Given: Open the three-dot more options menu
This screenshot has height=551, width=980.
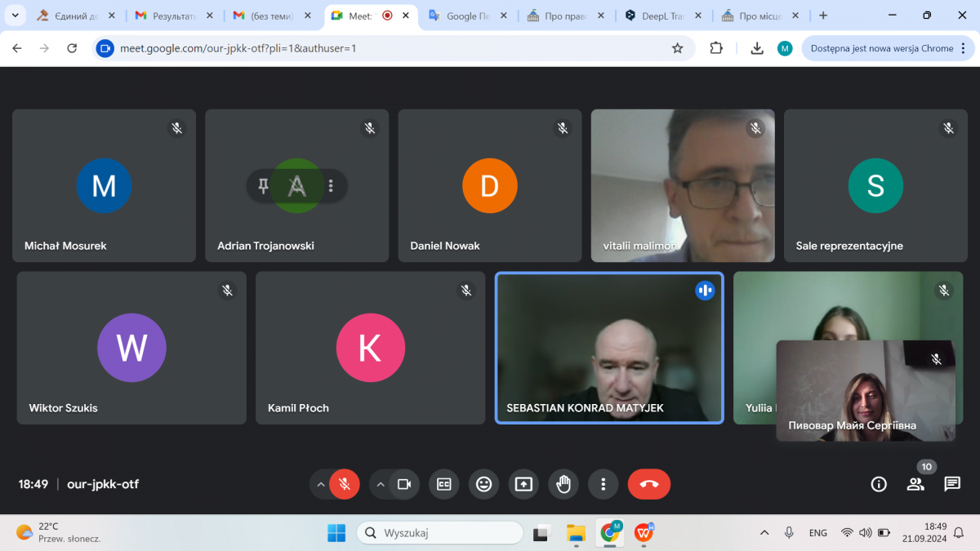Looking at the screenshot, I should point(603,484).
